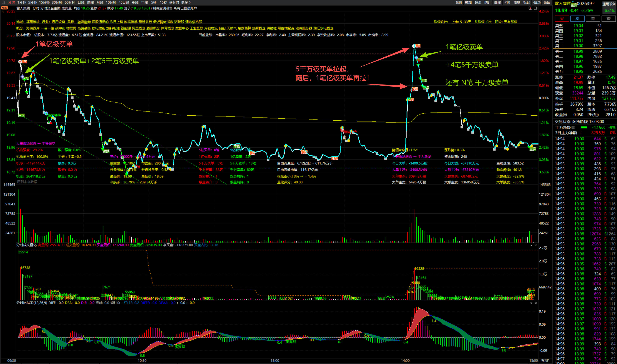
Task: Open dropdown arrow of 分时成交量化 indicator panel
Action: click(x=531, y=245)
